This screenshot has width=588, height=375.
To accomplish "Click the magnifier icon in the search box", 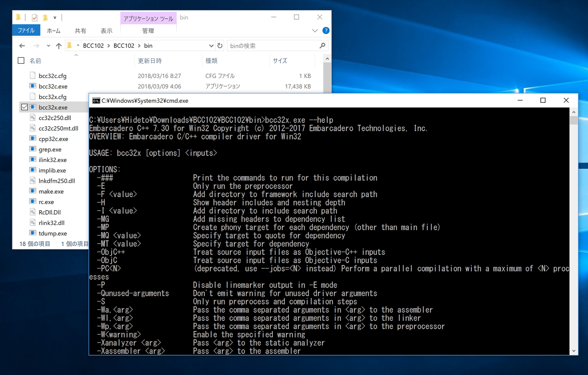I will click(322, 45).
